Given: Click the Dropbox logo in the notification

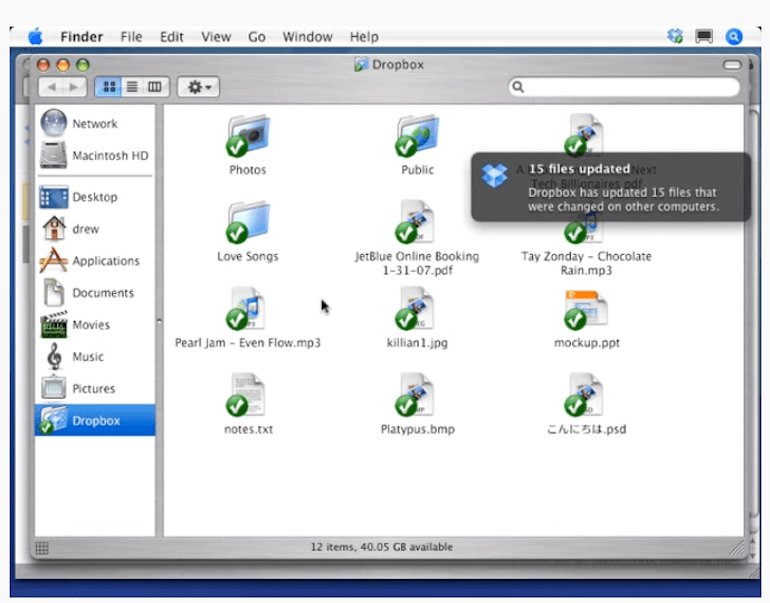Looking at the screenshot, I should [x=494, y=174].
